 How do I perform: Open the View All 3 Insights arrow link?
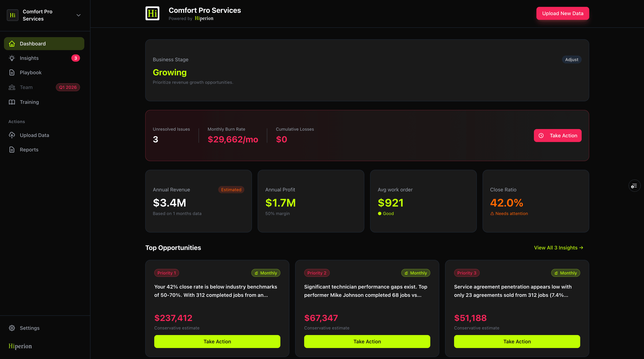559,247
